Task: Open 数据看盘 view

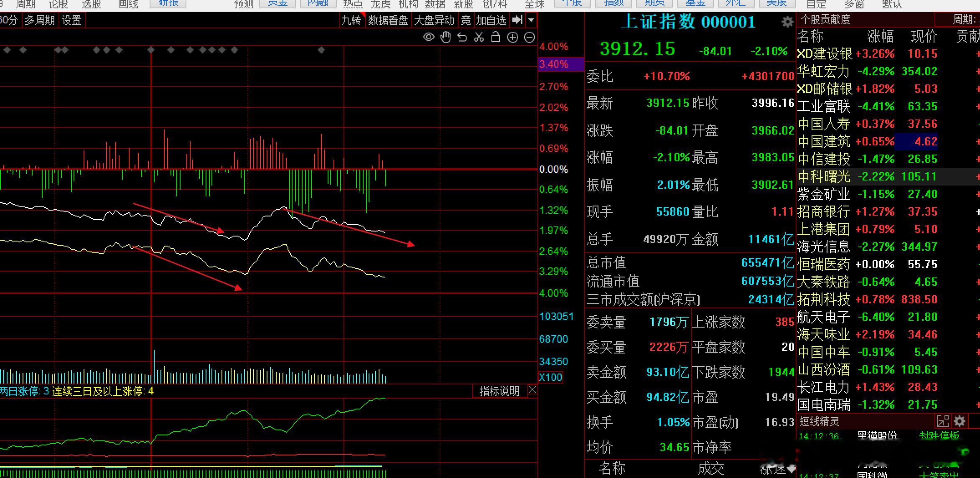Action: pyautogui.click(x=388, y=20)
